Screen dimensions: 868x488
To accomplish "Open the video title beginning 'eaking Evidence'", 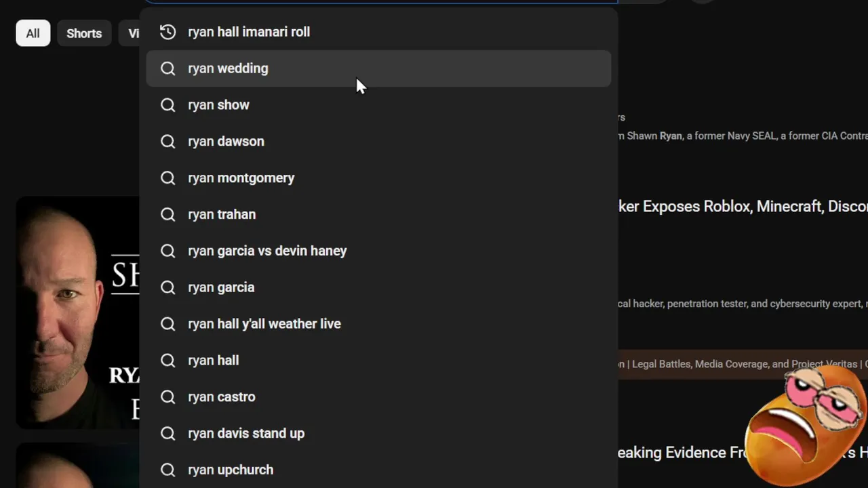I will 743,453.
